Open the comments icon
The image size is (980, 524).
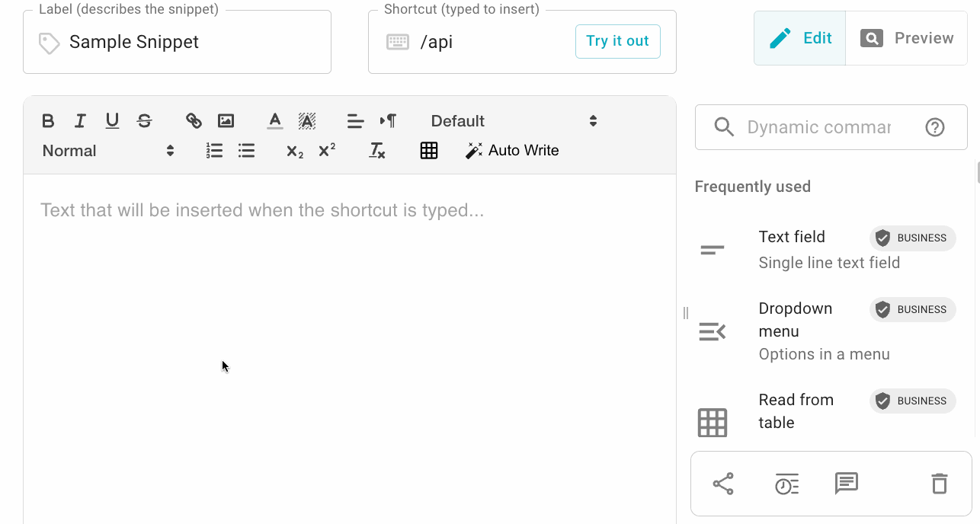tap(846, 484)
